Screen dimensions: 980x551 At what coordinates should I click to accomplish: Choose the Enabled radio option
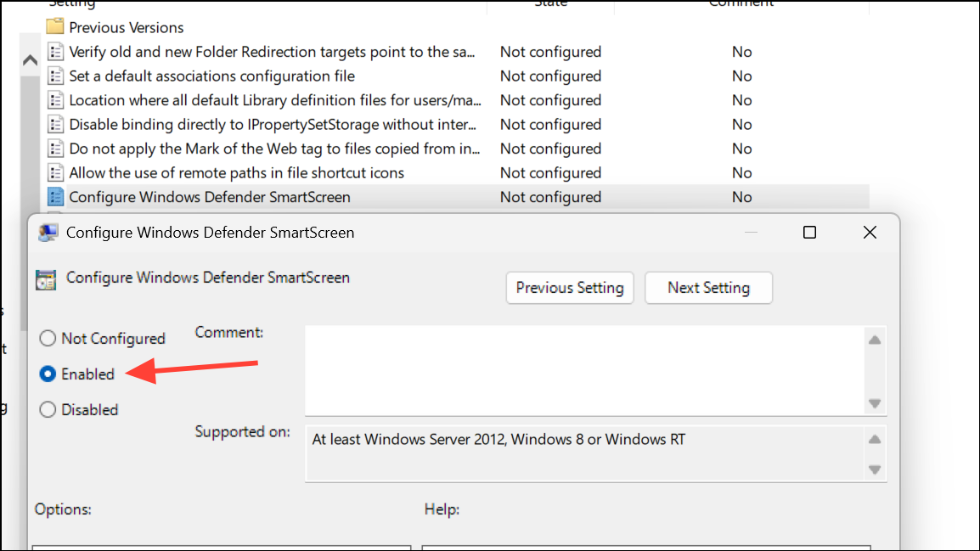tap(48, 374)
